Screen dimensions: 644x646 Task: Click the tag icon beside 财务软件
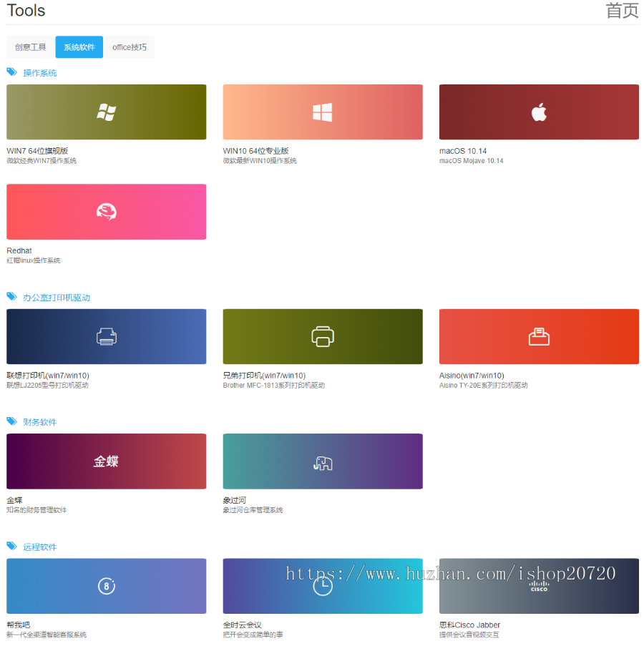pyautogui.click(x=11, y=421)
